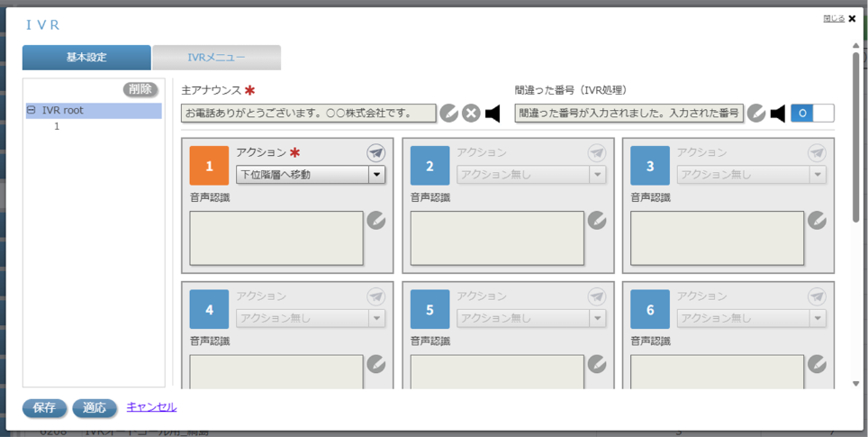The image size is (868, 437).
Task: Select the orange key 1 tile
Action: pyautogui.click(x=209, y=166)
